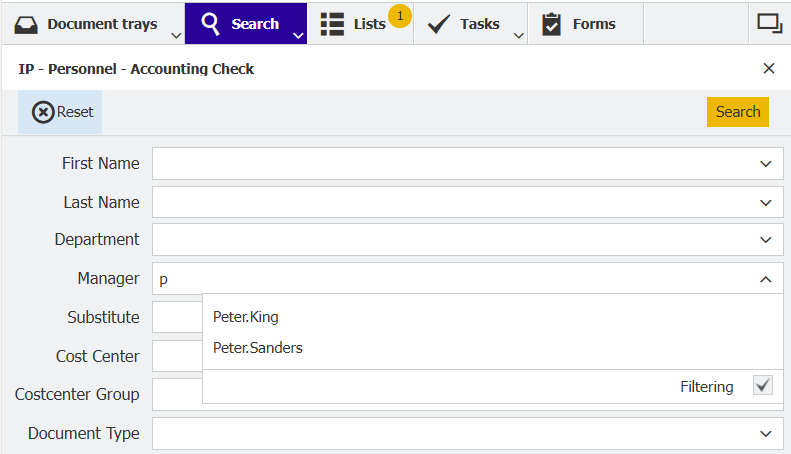Click the Lists icon
791x454 pixels.
pyautogui.click(x=332, y=24)
